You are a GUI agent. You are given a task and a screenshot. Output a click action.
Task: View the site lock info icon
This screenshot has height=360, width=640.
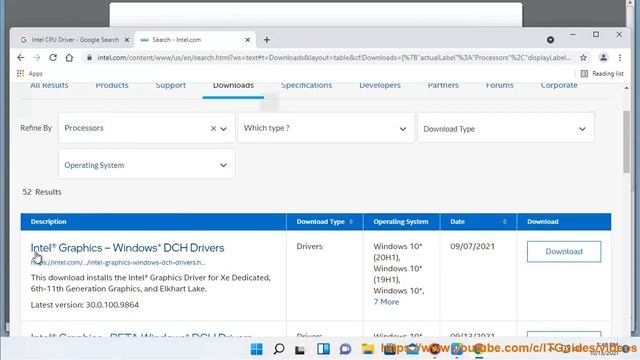point(89,58)
